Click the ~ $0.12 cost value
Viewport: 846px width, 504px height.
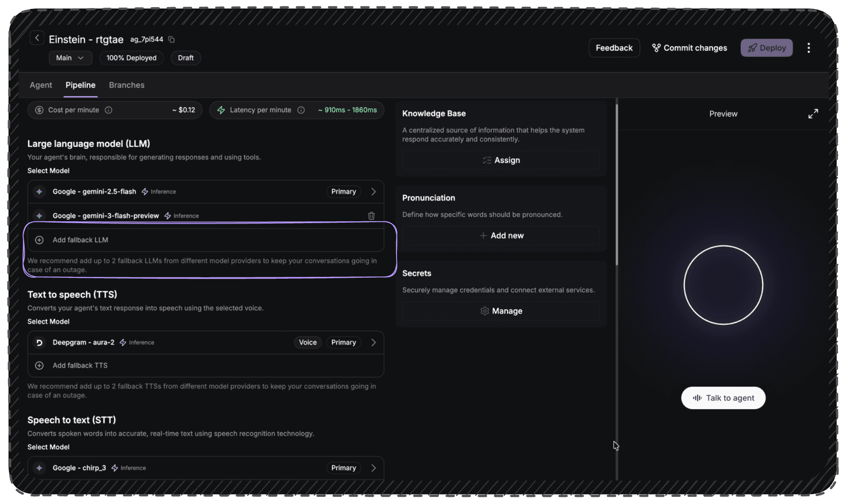click(x=184, y=110)
